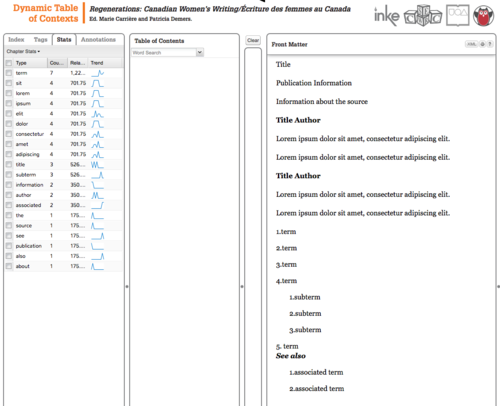Check the box for 'amet' row
Viewport: 500px width, 406px height.
(x=9, y=144)
